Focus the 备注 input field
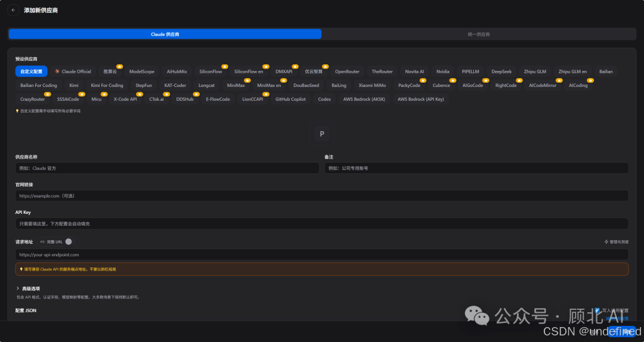The width and height of the screenshot is (644, 342). [x=476, y=168]
